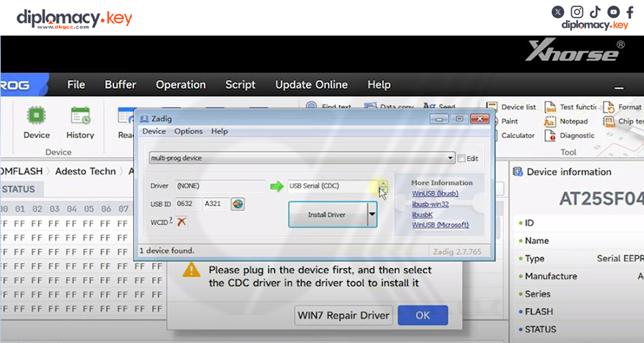This screenshot has height=343, width=644.
Task: Click the diplomacy.key logo at top left
Action: tap(74, 19)
